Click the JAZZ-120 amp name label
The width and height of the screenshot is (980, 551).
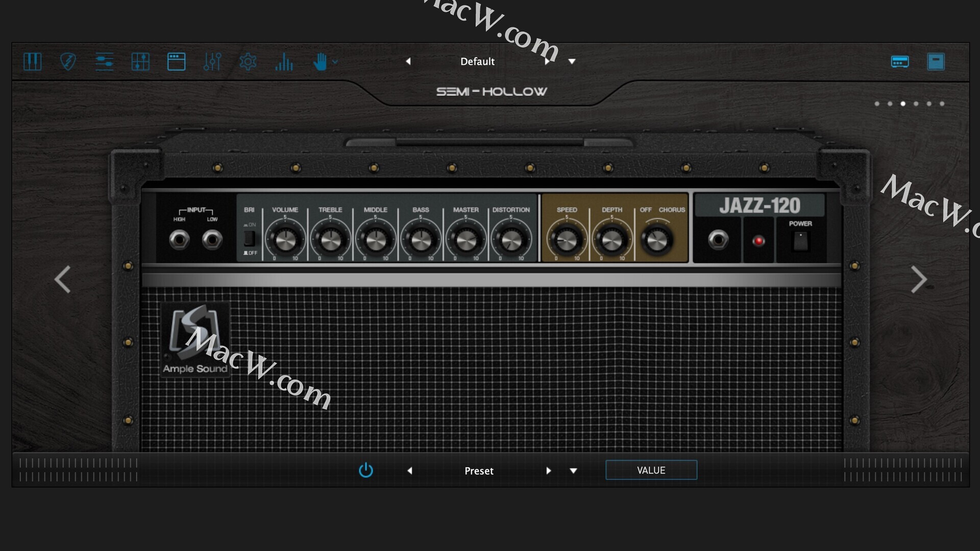(759, 206)
